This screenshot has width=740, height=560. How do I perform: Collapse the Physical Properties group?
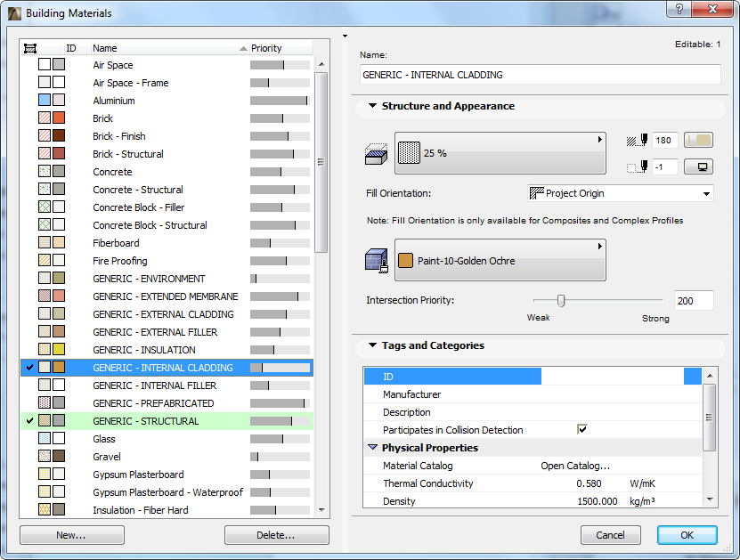373,447
